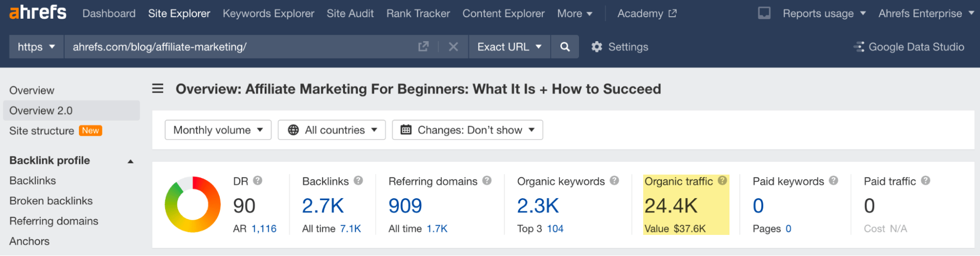Viewport: 980px width, 256px height.
Task: Click Top 3 keywords value 104
Action: pos(555,229)
